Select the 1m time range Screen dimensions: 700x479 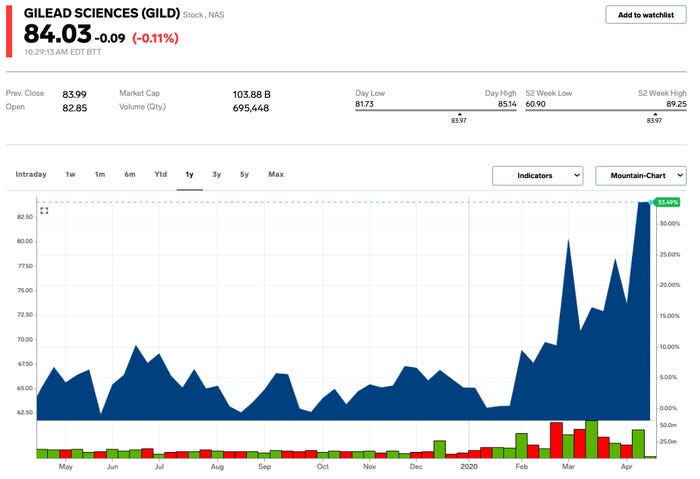click(100, 174)
